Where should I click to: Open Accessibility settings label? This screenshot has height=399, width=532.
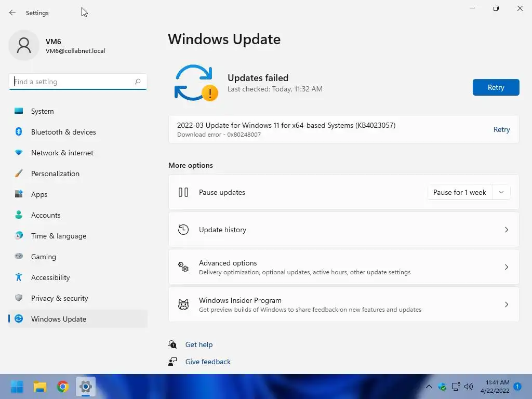[x=50, y=277]
